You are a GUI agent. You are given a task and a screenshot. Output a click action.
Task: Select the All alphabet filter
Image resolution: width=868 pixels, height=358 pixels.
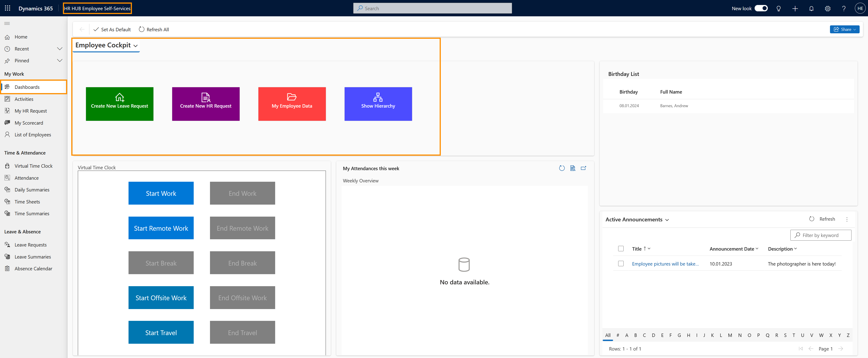(x=608, y=335)
